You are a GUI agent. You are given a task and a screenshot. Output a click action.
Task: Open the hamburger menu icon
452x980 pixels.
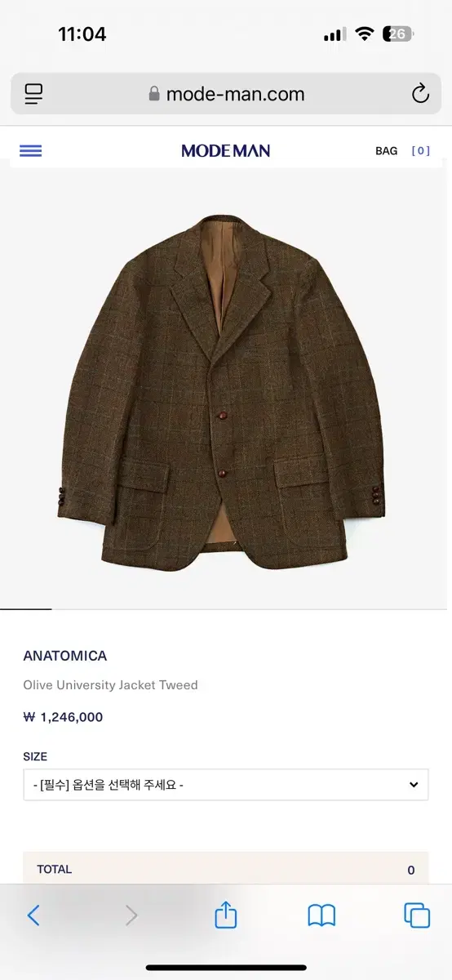pyautogui.click(x=30, y=150)
